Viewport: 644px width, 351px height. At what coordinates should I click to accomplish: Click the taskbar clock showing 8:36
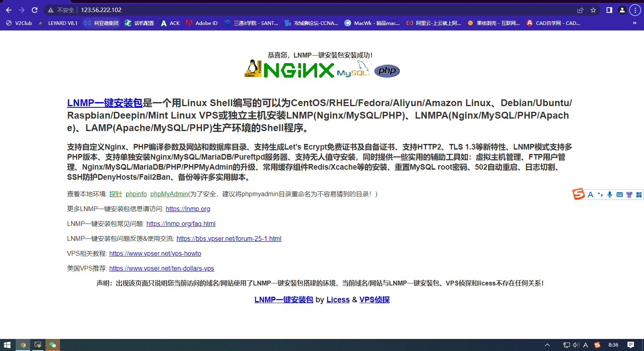pos(613,345)
